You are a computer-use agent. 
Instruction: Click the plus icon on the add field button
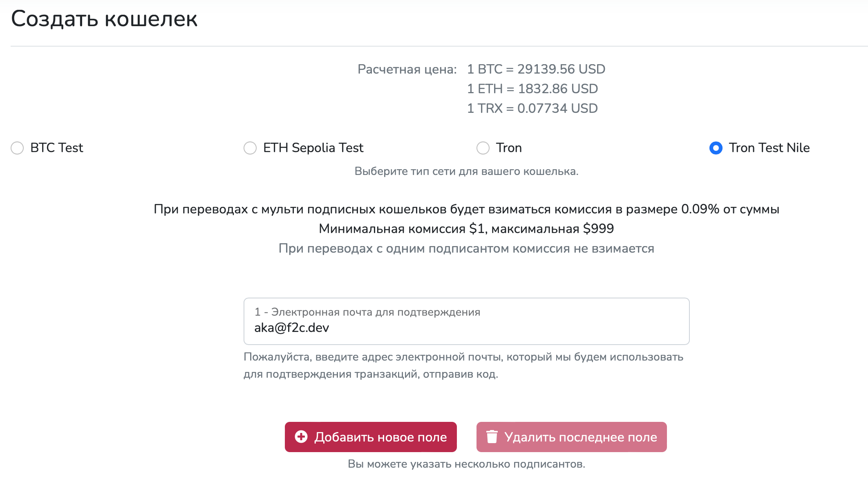coord(301,437)
